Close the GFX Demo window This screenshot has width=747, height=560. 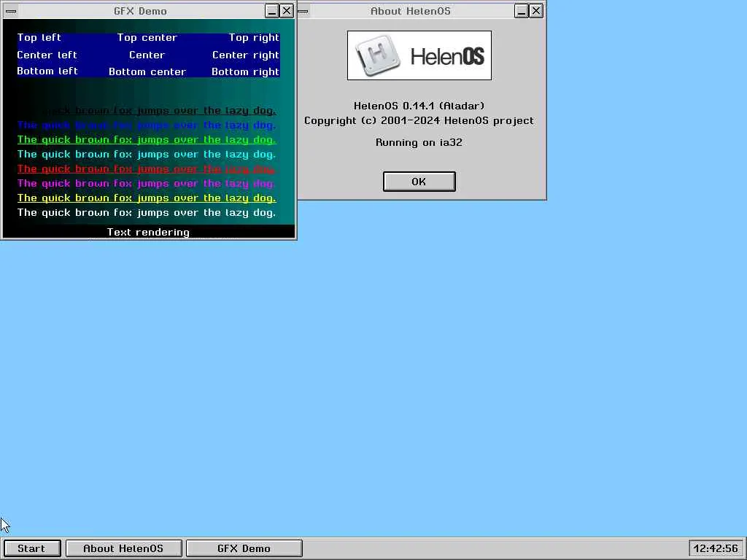(286, 11)
